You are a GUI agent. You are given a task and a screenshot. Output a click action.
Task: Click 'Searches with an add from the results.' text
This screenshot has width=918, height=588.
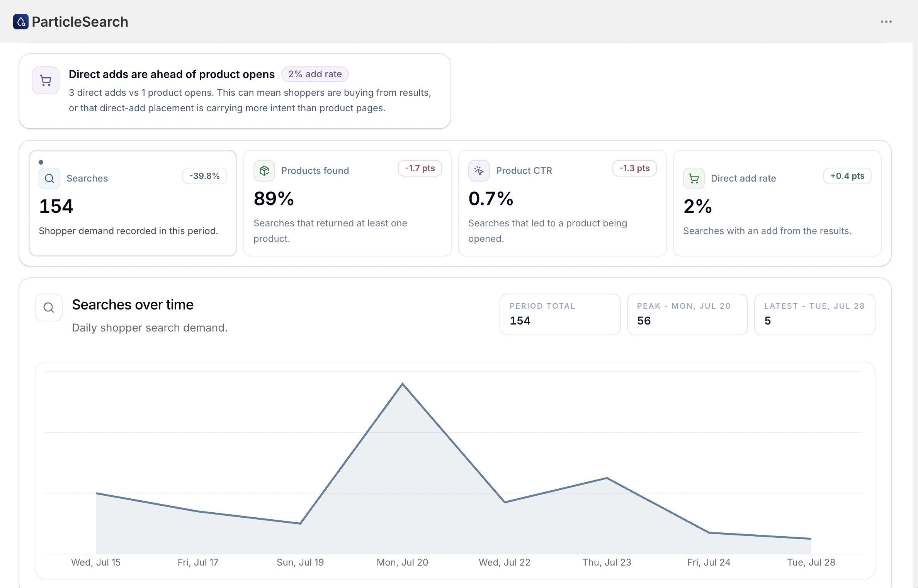(767, 231)
